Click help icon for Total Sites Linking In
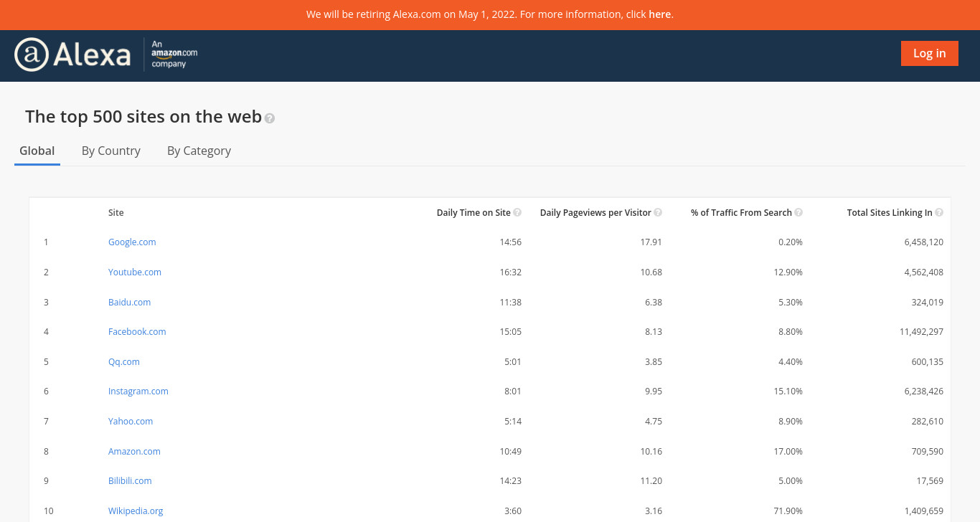Image resolution: width=980 pixels, height=522 pixels. tap(939, 213)
